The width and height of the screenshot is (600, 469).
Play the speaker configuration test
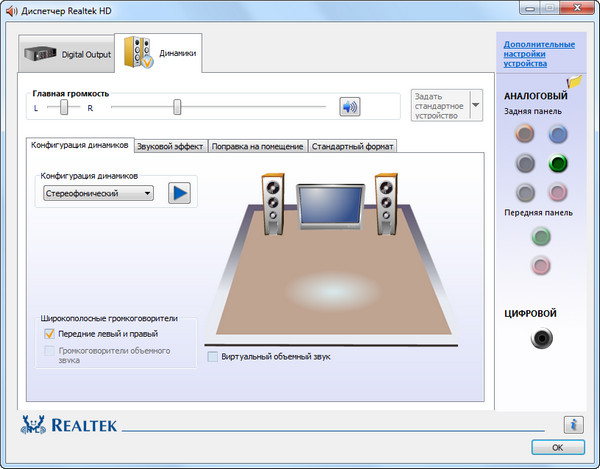[179, 193]
